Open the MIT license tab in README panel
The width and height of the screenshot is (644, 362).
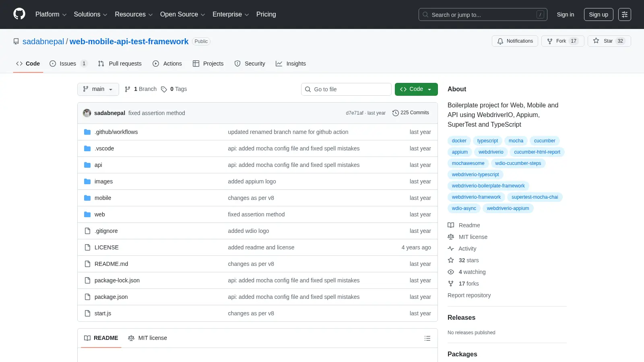(147, 338)
